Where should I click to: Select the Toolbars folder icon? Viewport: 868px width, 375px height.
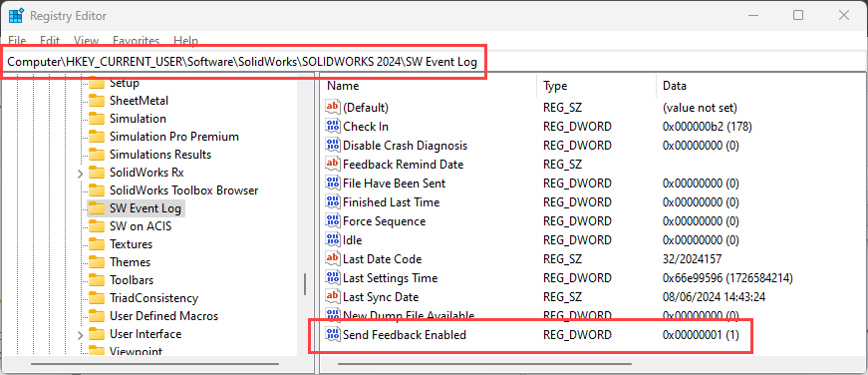click(97, 280)
